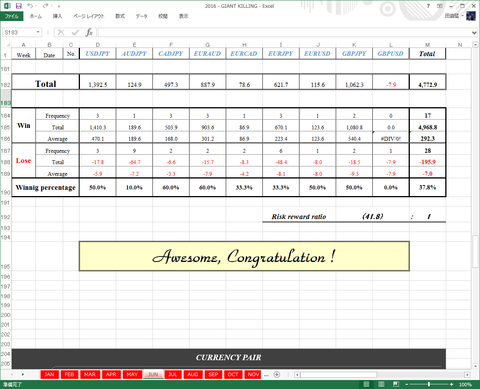Click the zoom out minus icon
This screenshot has width=480, height=389.
(x=407, y=384)
